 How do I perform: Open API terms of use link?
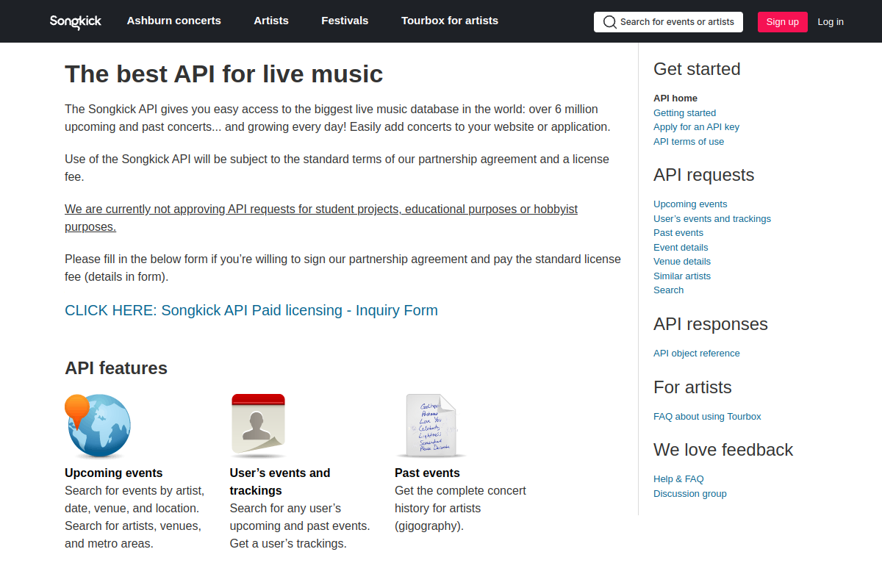point(689,142)
